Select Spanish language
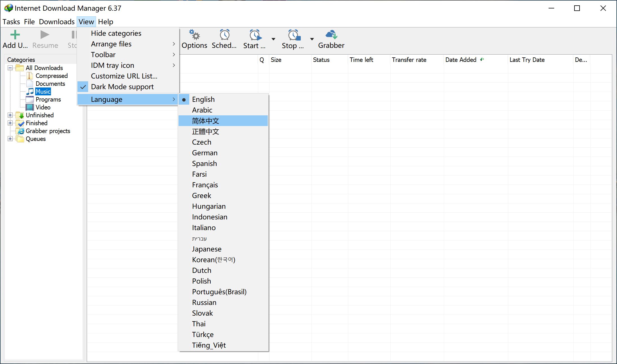Image resolution: width=617 pixels, height=364 pixels. click(x=223, y=163)
